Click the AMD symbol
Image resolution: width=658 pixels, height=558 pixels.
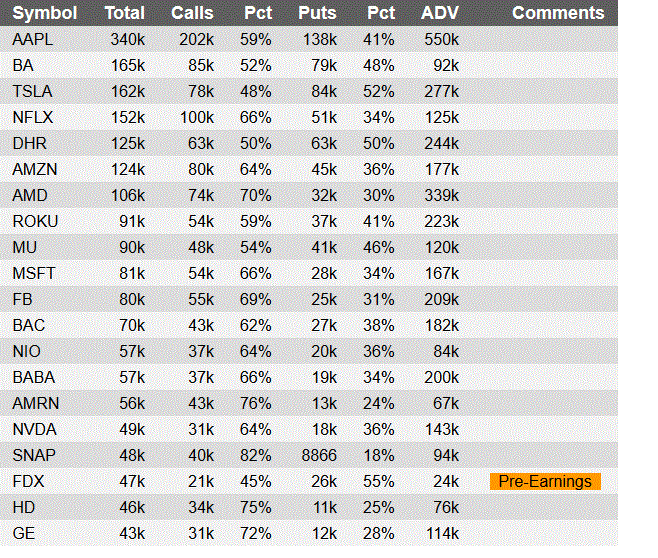[x=30, y=196]
